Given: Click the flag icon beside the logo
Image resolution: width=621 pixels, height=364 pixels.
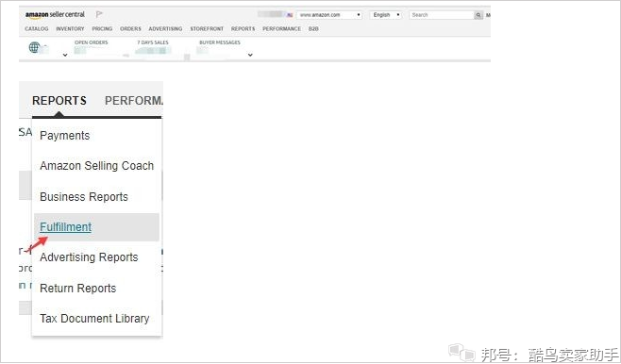Looking at the screenshot, I should pos(99,14).
